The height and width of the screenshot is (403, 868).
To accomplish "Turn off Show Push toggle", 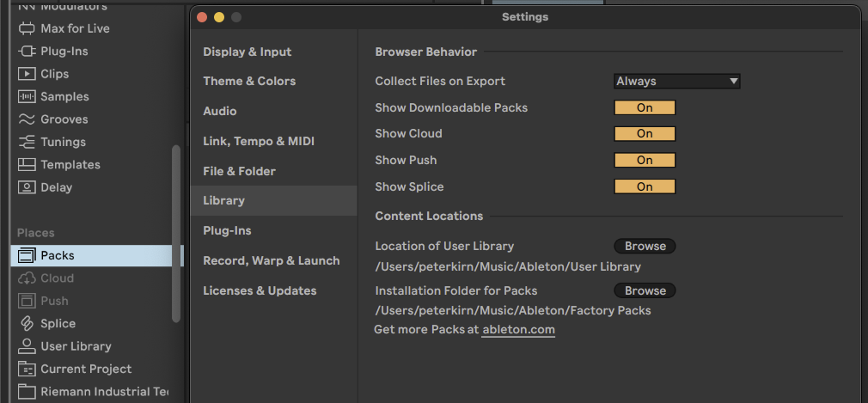I will pyautogui.click(x=645, y=161).
